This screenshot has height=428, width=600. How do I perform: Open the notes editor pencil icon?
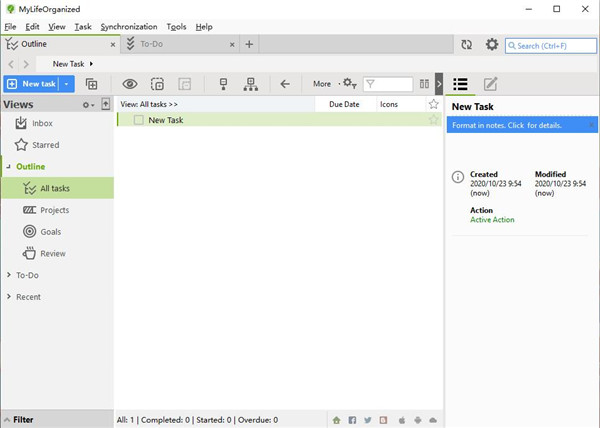[491, 84]
